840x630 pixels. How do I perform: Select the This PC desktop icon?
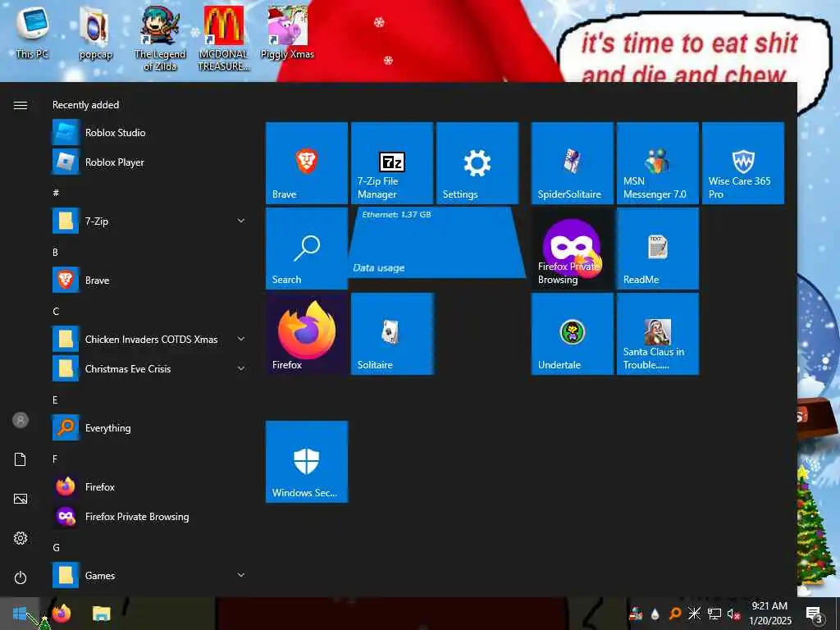(x=32, y=33)
